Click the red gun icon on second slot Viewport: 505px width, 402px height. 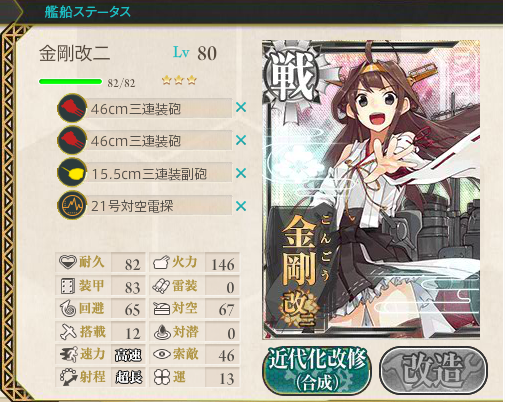coord(72,140)
